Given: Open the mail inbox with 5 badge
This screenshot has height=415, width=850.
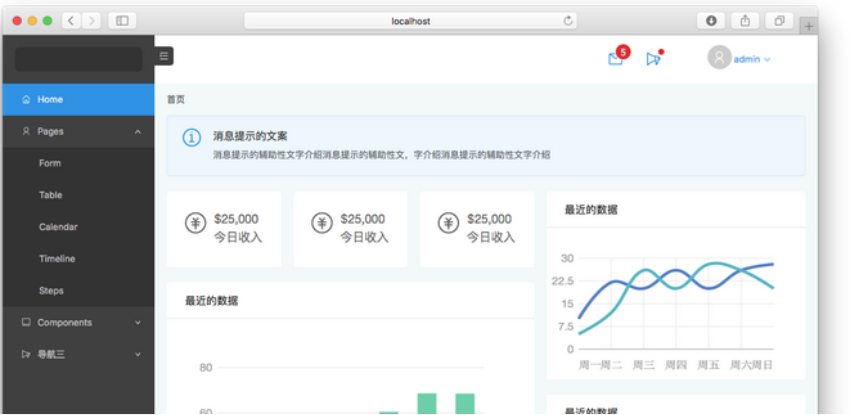Looking at the screenshot, I should point(615,59).
